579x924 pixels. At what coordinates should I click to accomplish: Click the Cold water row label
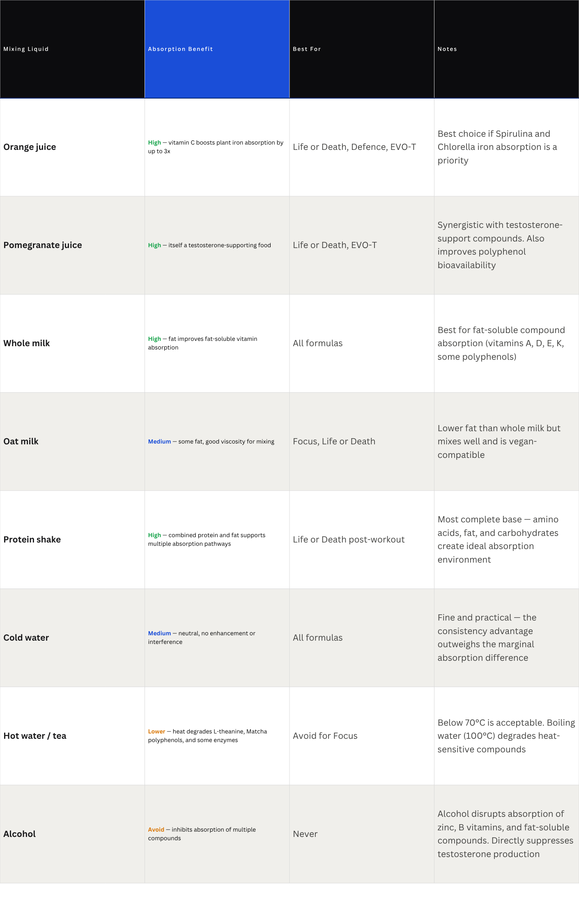coord(26,638)
